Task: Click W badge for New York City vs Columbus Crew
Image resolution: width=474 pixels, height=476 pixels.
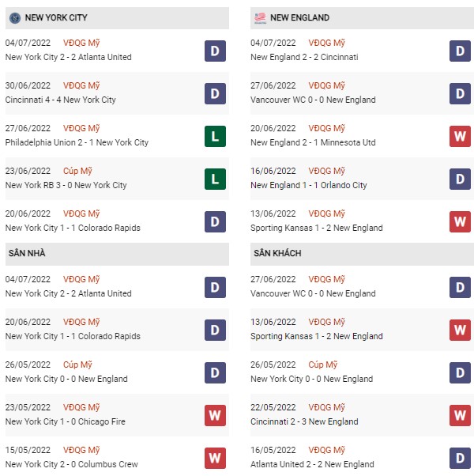Action: [215, 458]
